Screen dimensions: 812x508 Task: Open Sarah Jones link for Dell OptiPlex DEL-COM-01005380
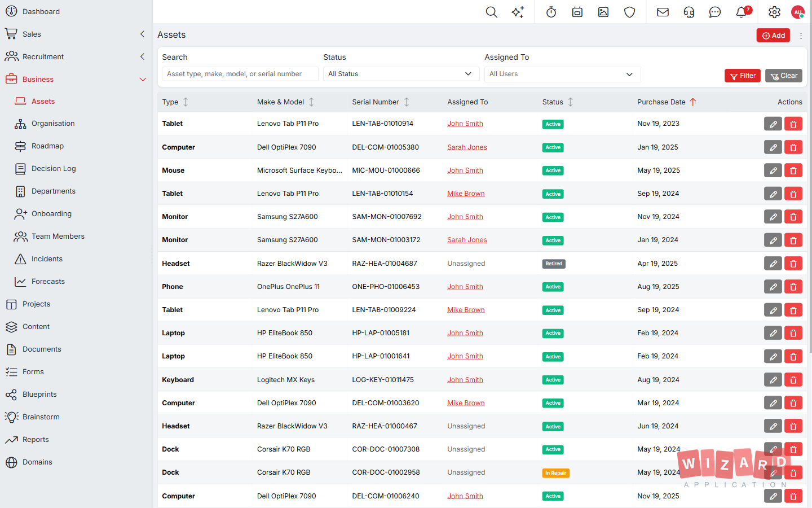click(x=467, y=147)
